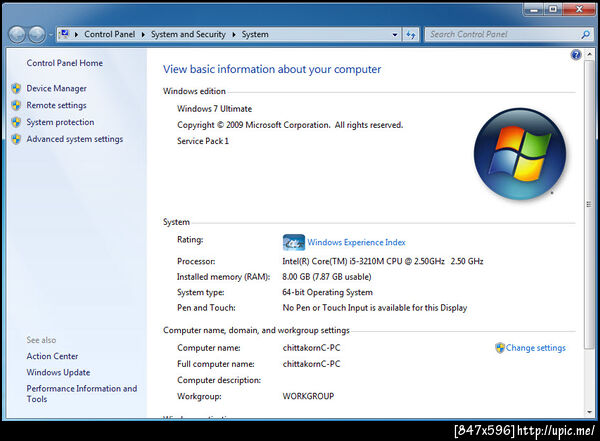Click the Service Pack 1 text

[203, 141]
